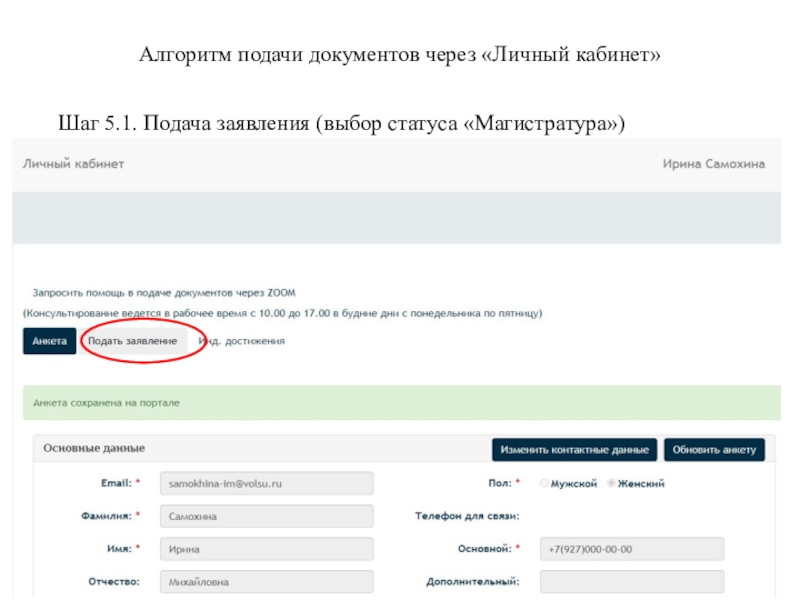
Task: Open the Ирина Самохина user menu
Action: click(713, 164)
